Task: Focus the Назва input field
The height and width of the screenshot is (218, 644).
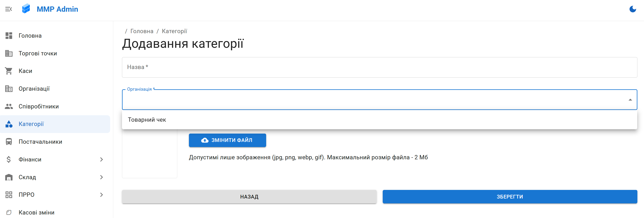Action: pos(379,67)
